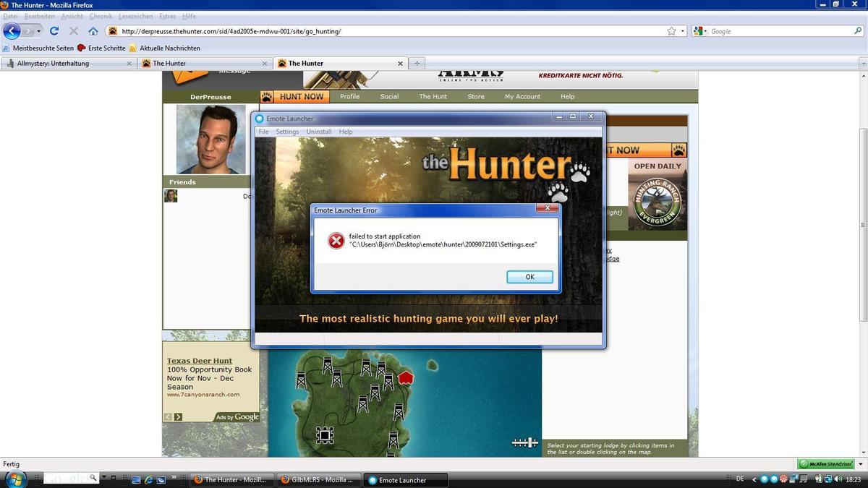
Task: Open the Settings menu in Emote Launcher
Action: [x=287, y=132]
